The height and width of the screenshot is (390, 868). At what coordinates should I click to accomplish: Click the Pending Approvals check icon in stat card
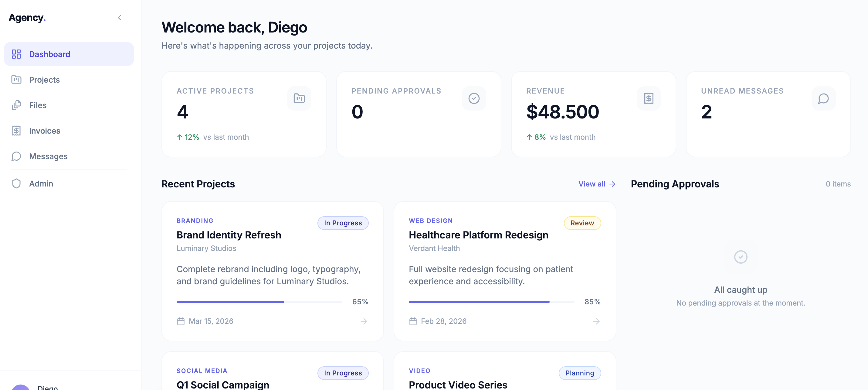coord(474,98)
